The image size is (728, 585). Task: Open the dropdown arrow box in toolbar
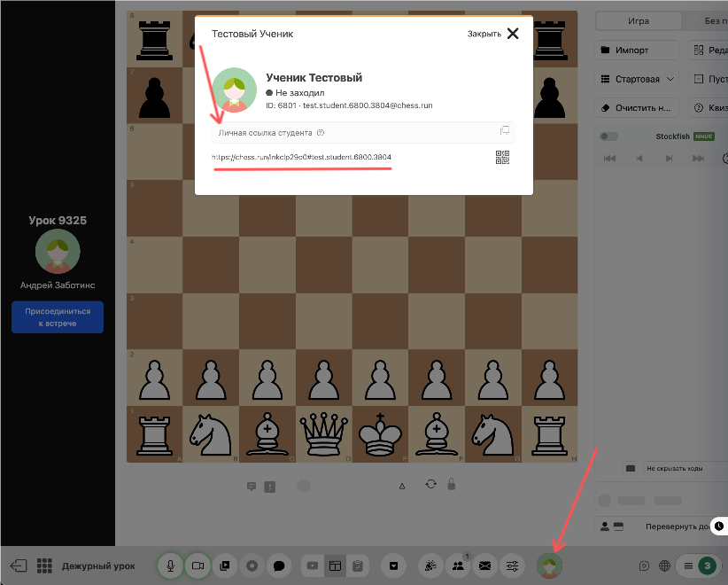pos(393,565)
